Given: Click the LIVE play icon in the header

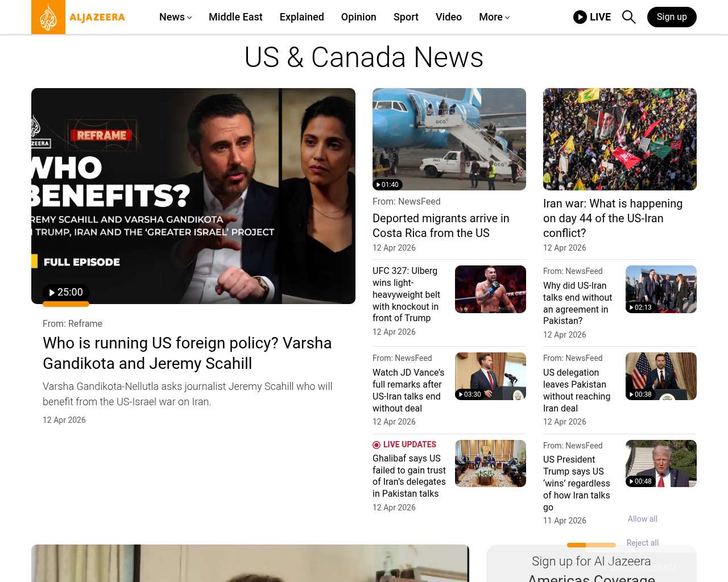Looking at the screenshot, I should tap(580, 17).
